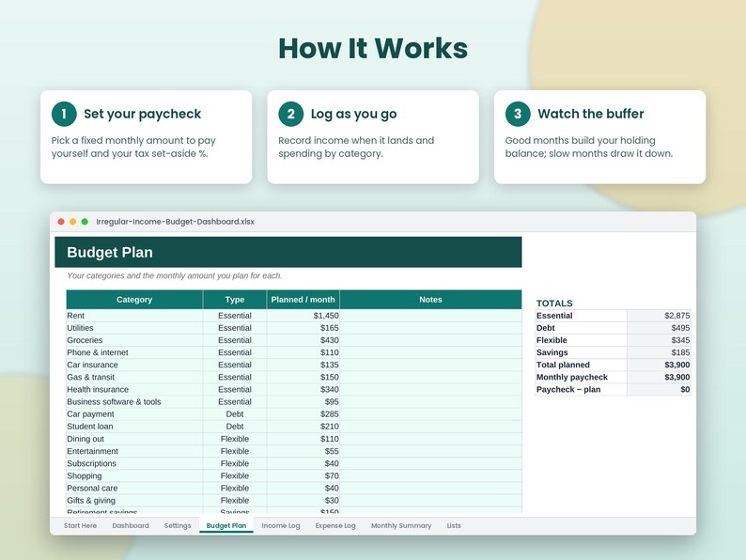Open the Expense Log tab
Image resolution: width=746 pixels, height=560 pixels.
coord(335,526)
